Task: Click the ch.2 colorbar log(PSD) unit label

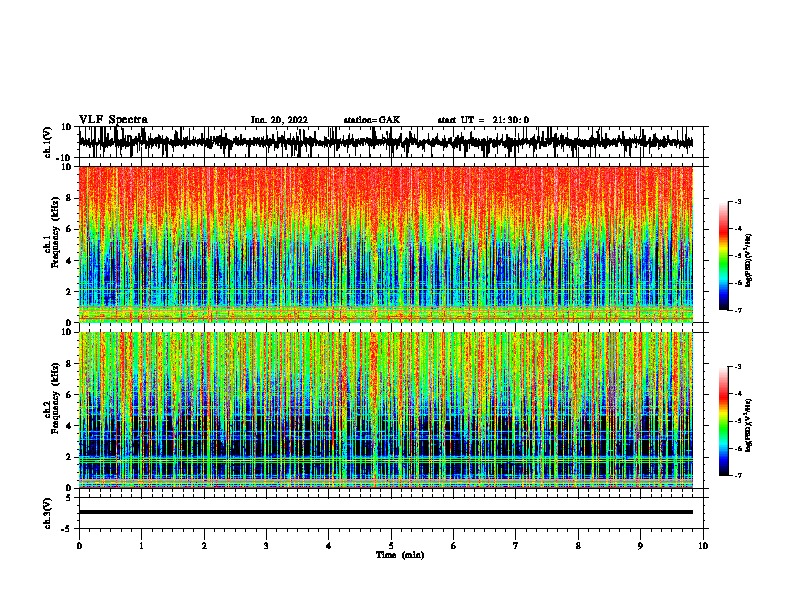Action: (749, 425)
